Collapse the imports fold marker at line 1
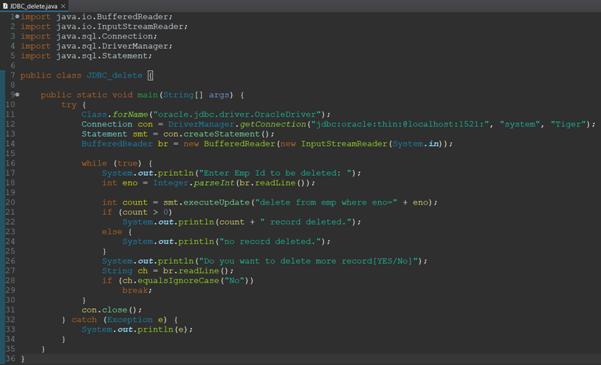This screenshot has height=365, width=601. (17, 16)
